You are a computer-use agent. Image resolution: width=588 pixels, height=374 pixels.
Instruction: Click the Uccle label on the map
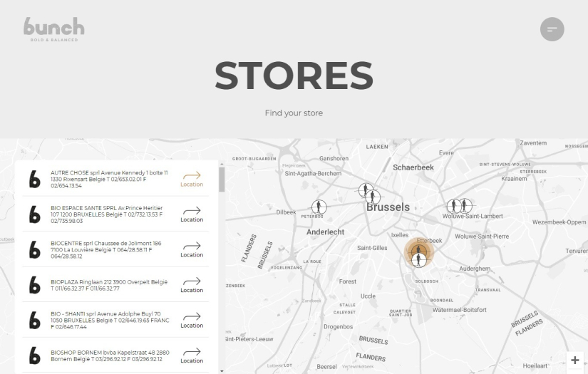pos(368,296)
